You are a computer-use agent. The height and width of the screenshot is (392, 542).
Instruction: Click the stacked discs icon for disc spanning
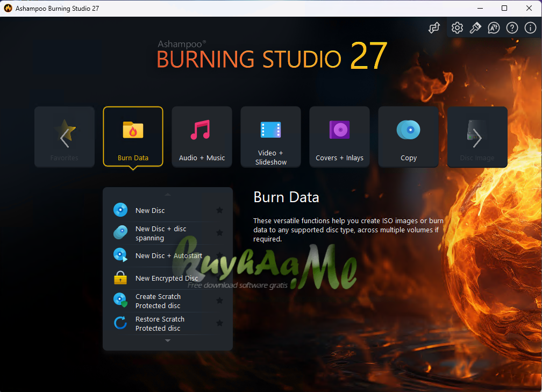pyautogui.click(x=120, y=232)
